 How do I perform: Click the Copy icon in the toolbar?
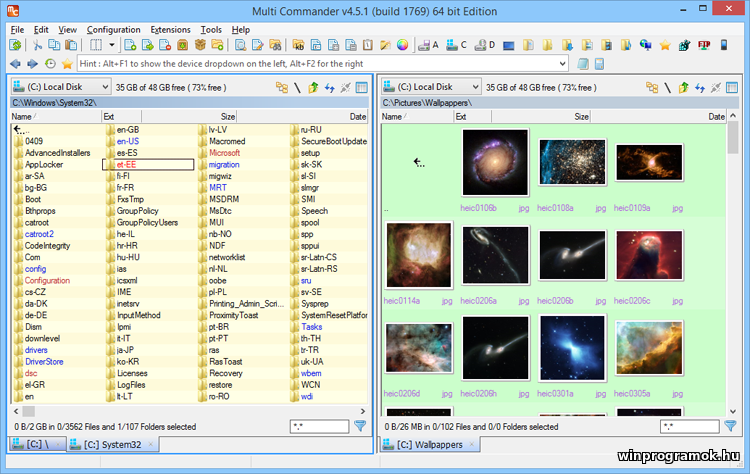point(54,45)
